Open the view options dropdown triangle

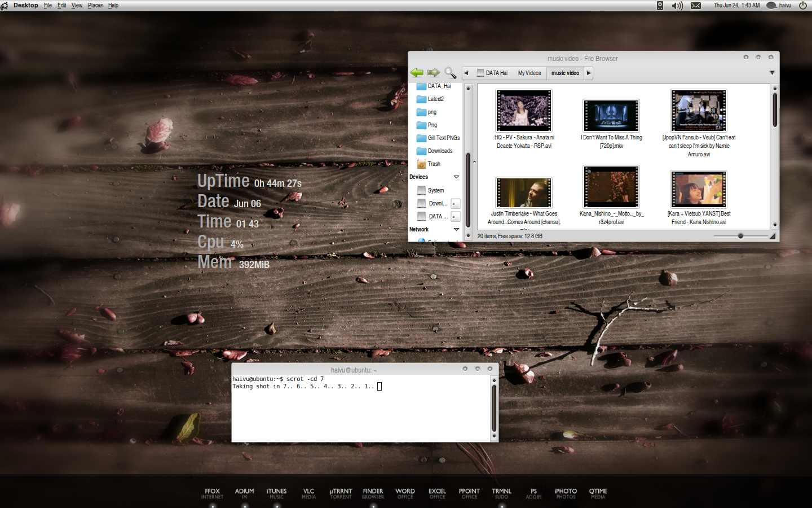[x=772, y=73]
